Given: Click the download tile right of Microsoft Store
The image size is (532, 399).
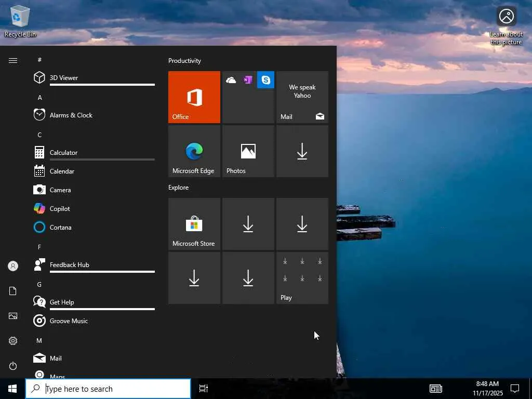Looking at the screenshot, I should tap(248, 224).
